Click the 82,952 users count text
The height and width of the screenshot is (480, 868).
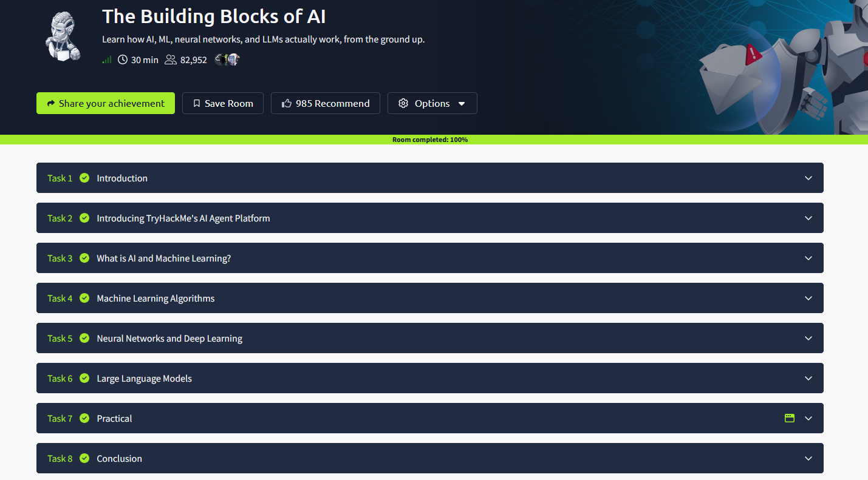point(194,60)
